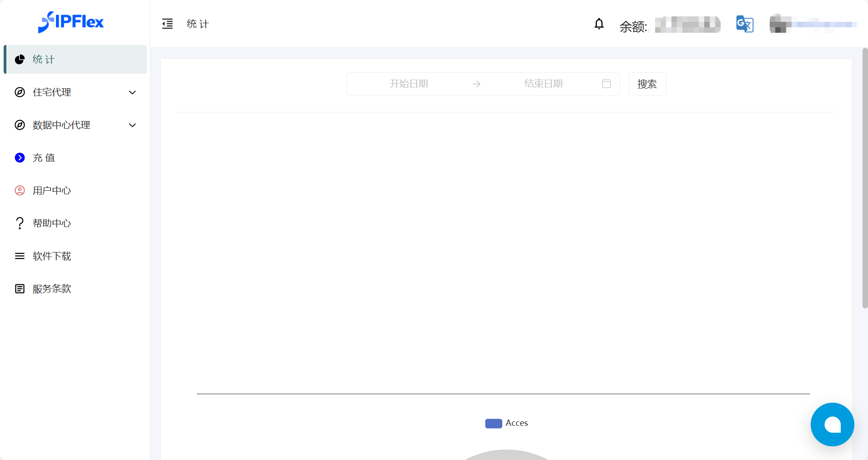Open the chat support bubble

tap(832, 424)
